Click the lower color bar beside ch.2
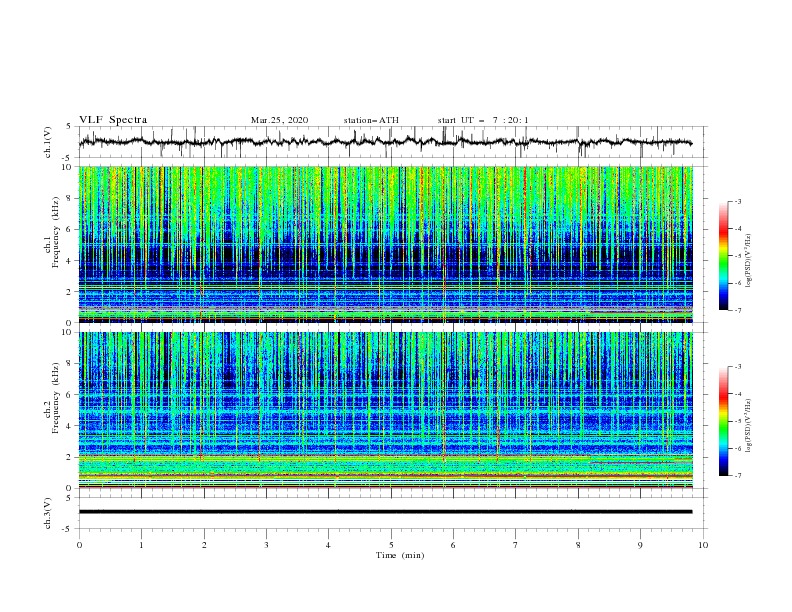Viewport: 792px width, 612px height. coord(723,421)
